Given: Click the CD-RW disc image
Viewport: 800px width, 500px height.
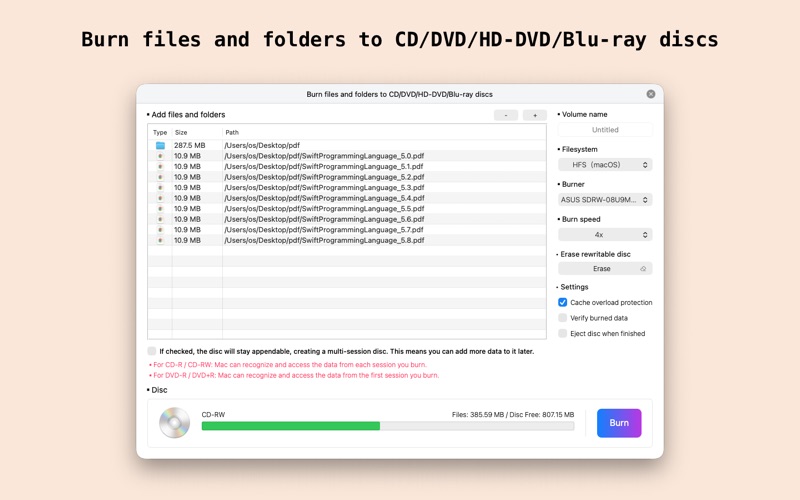Looking at the screenshot, I should pyautogui.click(x=174, y=422).
